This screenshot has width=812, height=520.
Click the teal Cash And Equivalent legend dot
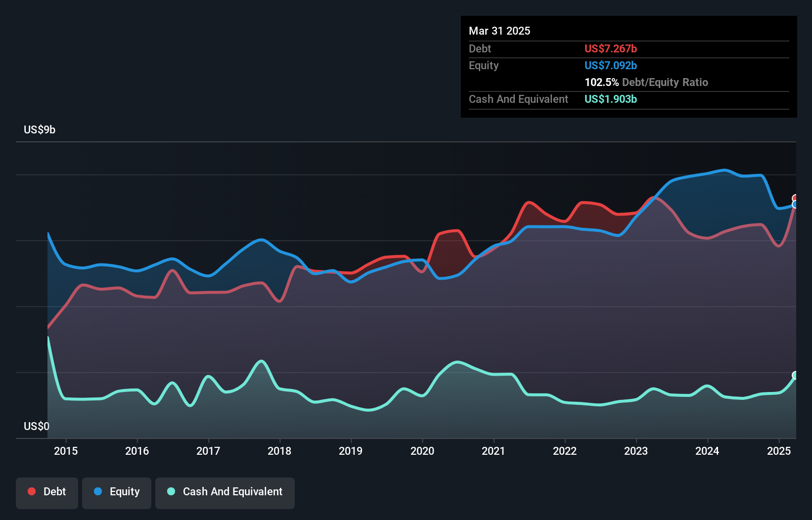pos(171,491)
